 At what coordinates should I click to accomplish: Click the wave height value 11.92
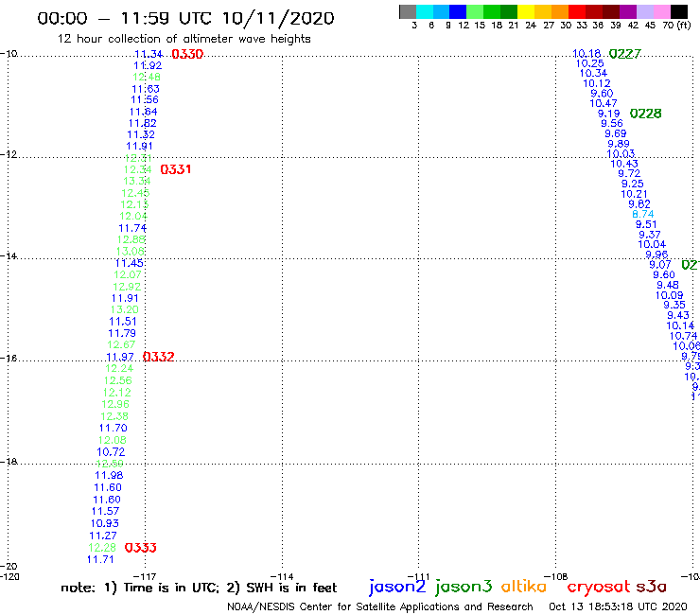[148, 65]
